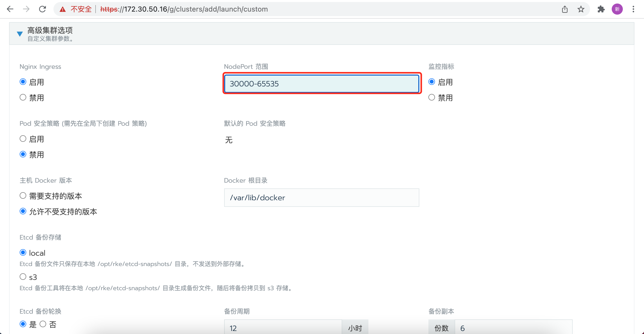Click the share page icon

565,9
